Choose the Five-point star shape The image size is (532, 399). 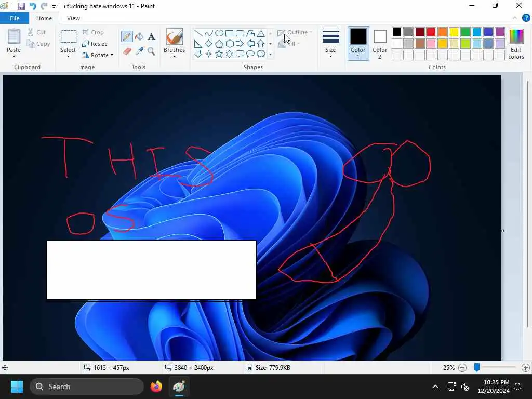click(x=219, y=54)
